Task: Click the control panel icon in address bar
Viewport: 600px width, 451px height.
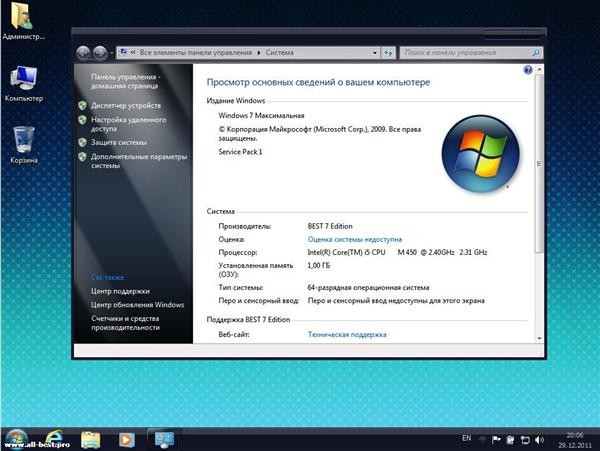Action: [x=123, y=52]
